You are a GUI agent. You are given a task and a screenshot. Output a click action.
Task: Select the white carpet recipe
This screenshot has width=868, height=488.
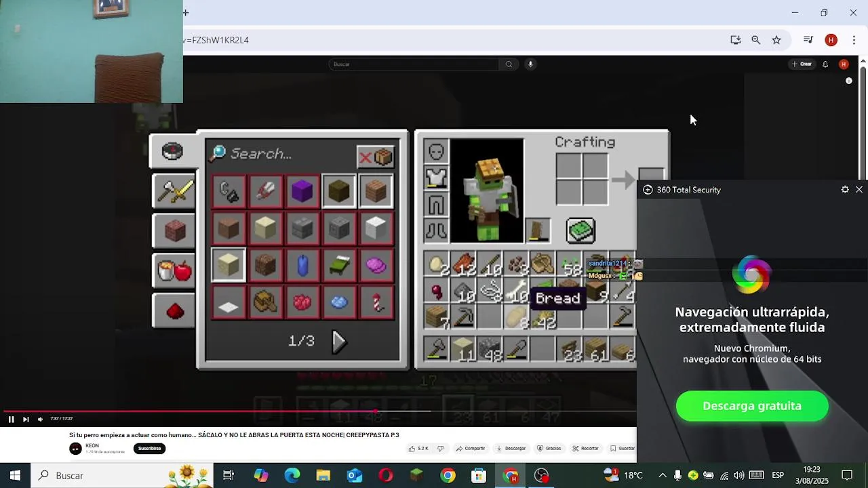[x=229, y=302]
